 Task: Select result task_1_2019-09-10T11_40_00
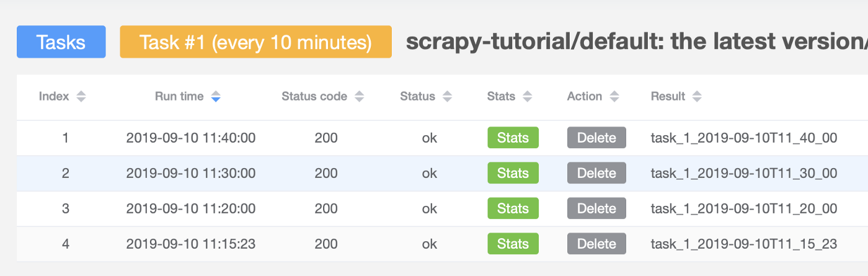743,138
